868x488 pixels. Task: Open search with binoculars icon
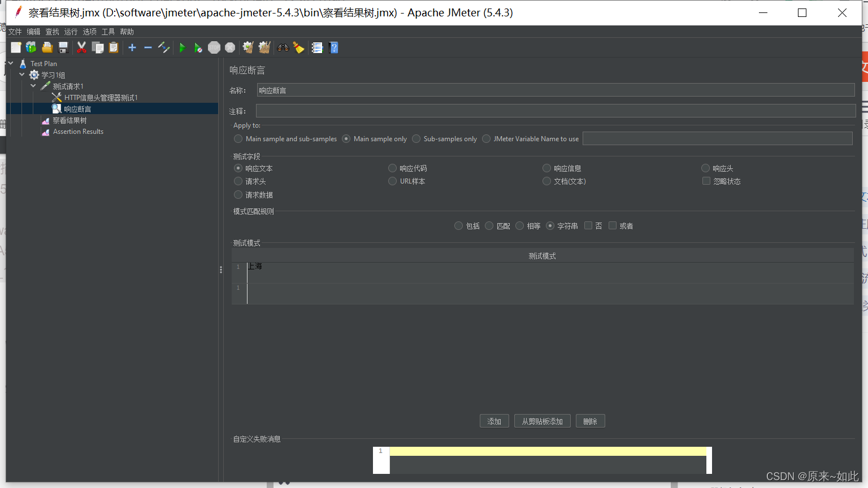[x=283, y=47]
